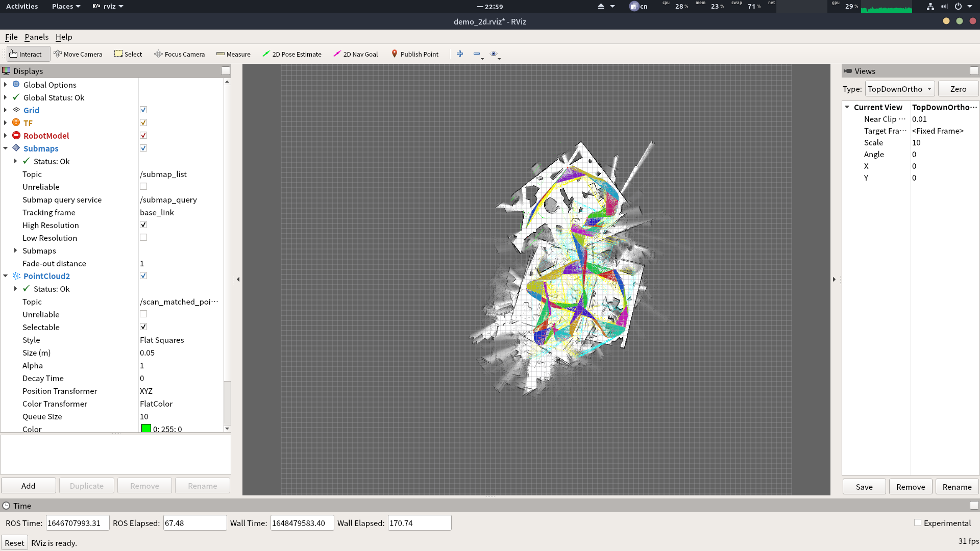Toggle the Selectable checkbox for PointCloud2
980x551 pixels.
point(143,327)
